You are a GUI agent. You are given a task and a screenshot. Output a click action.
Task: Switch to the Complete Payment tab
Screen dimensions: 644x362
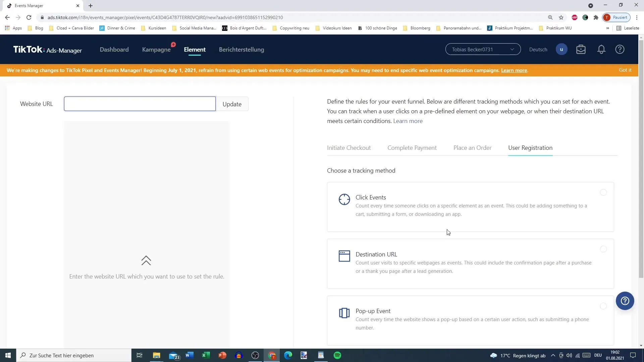pyautogui.click(x=412, y=148)
